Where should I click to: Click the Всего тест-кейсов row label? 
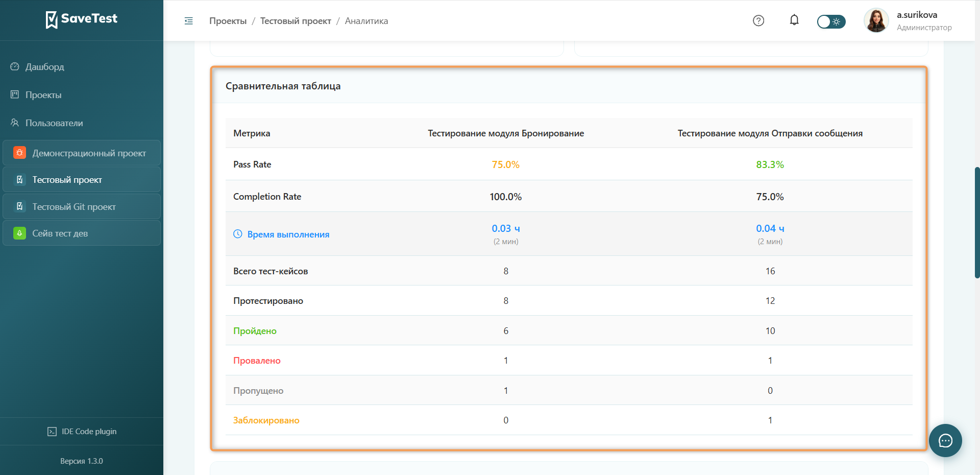(x=271, y=271)
